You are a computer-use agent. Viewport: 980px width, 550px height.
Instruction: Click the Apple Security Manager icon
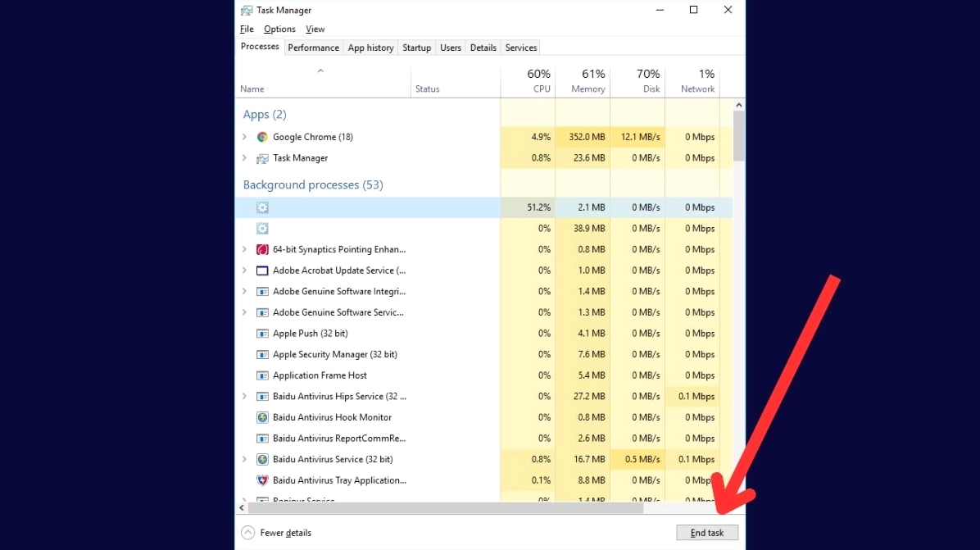(262, 354)
